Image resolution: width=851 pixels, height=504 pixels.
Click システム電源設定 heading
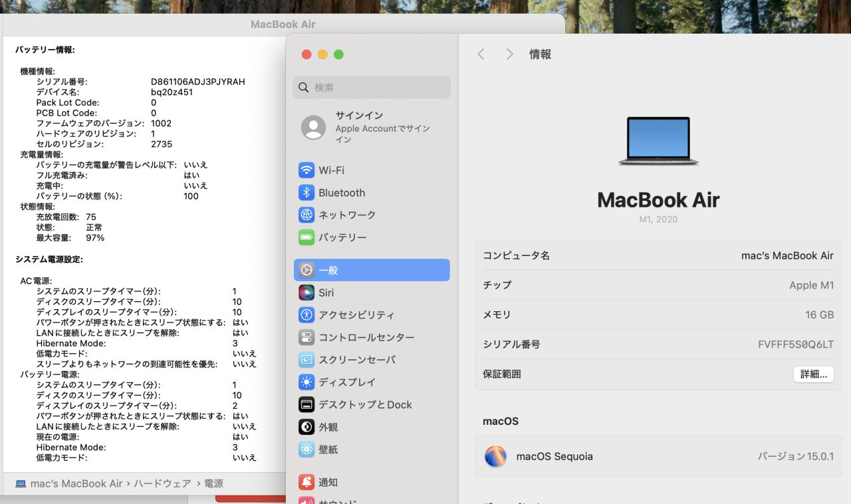tap(49, 259)
